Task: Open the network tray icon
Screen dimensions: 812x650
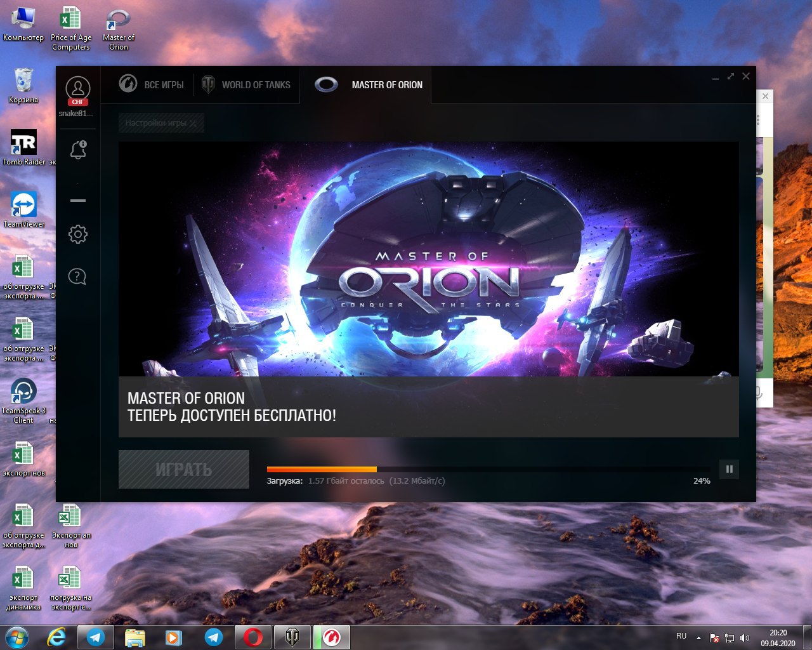Action: pos(730,638)
